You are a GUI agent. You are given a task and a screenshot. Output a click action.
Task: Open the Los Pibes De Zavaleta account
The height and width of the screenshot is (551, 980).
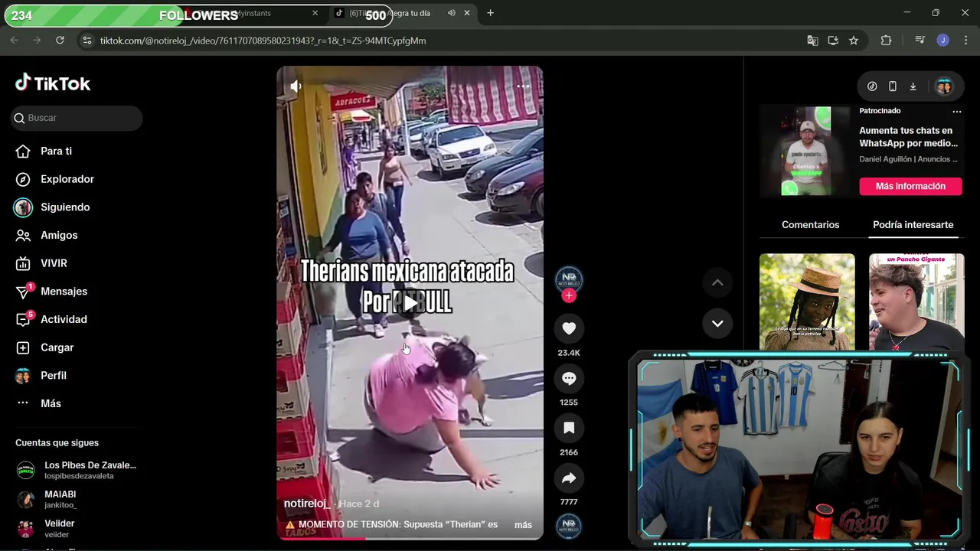point(76,470)
